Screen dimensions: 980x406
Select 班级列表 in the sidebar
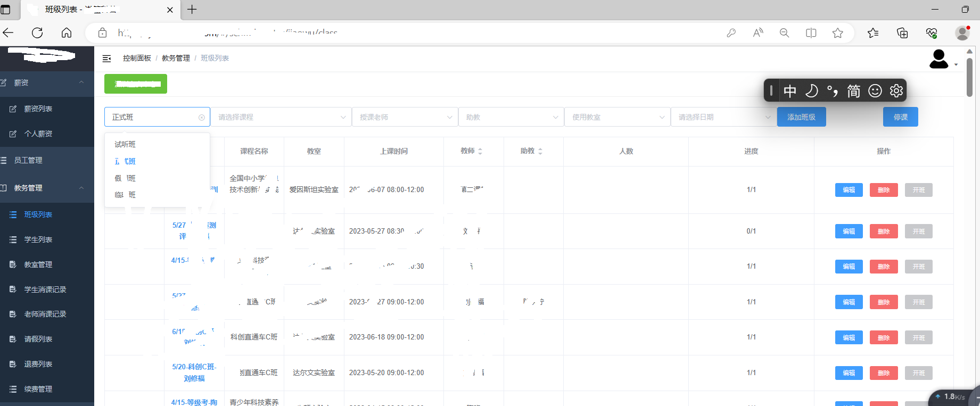[x=47, y=214]
